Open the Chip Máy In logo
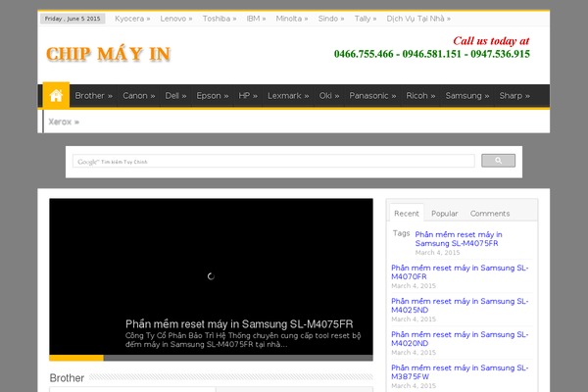 (x=109, y=54)
